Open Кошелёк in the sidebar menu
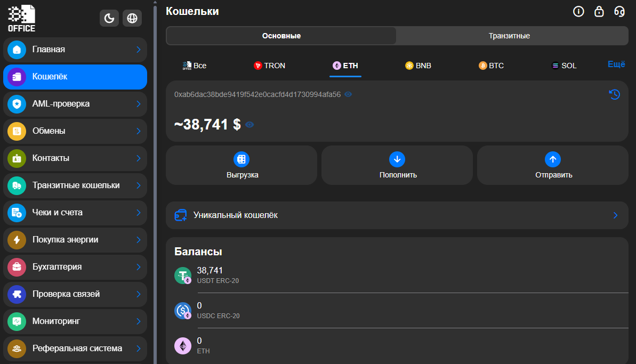 (75, 76)
